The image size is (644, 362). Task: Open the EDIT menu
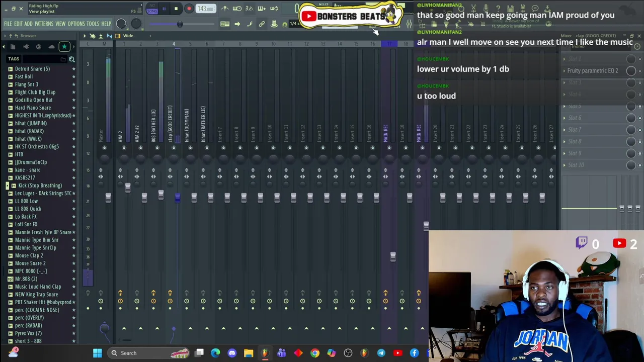[x=18, y=24]
